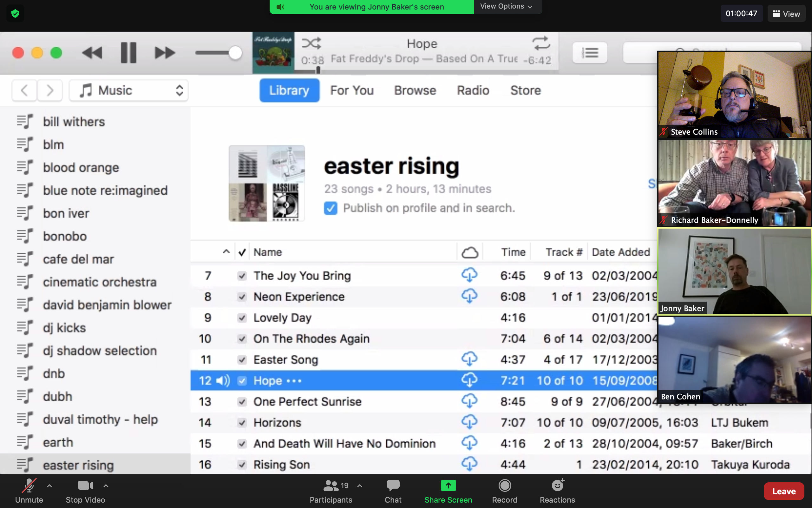Select the blm playlist
The width and height of the screenshot is (812, 508).
pos(95,144)
